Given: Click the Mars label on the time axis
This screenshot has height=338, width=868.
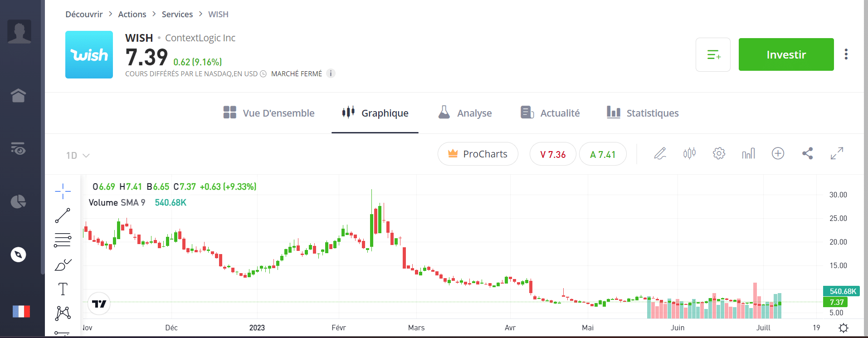Looking at the screenshot, I should tap(416, 328).
